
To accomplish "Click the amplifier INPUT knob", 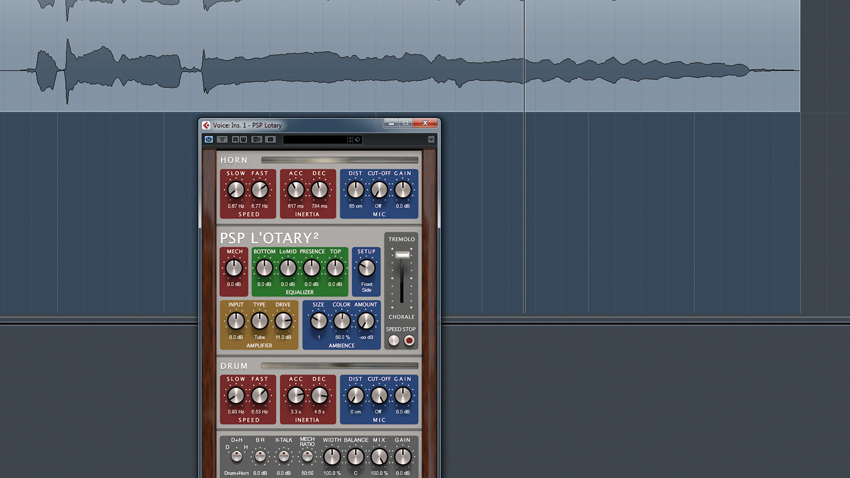I will 236,321.
